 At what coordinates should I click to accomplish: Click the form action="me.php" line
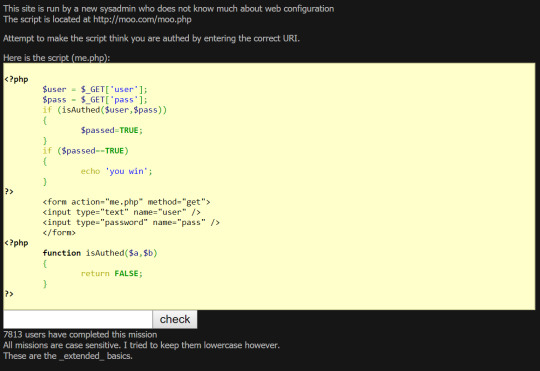126,202
